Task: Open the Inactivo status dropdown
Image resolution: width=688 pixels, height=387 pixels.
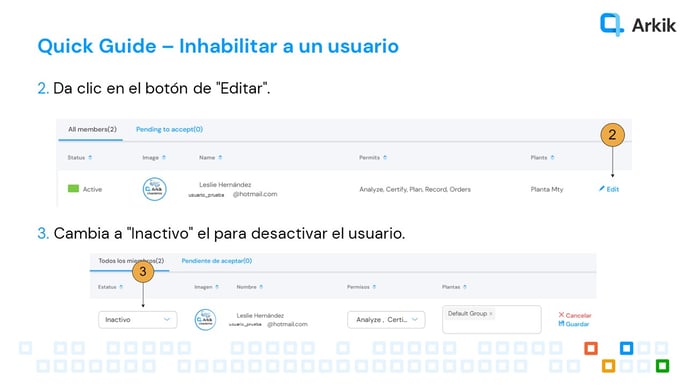Action: tap(138, 320)
